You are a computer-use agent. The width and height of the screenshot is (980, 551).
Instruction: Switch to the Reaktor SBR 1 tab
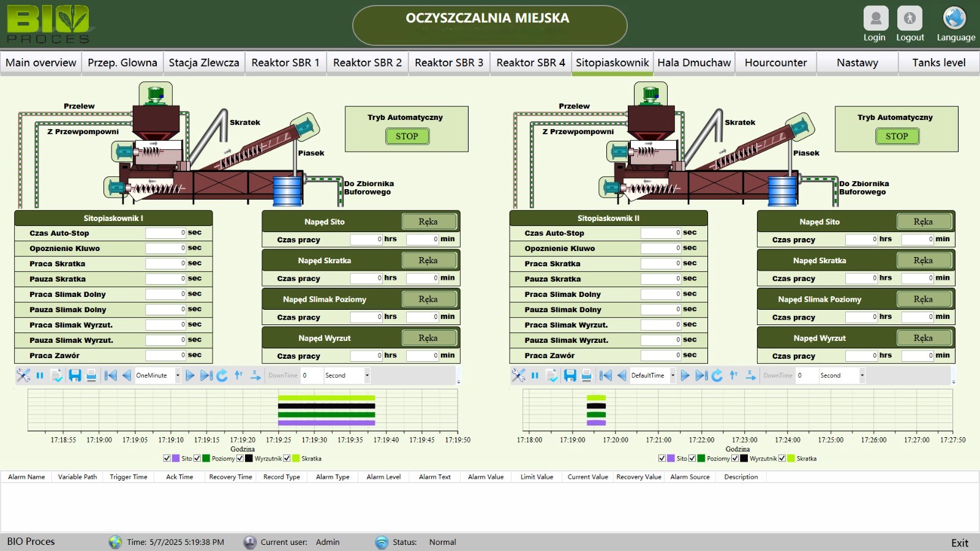point(285,62)
